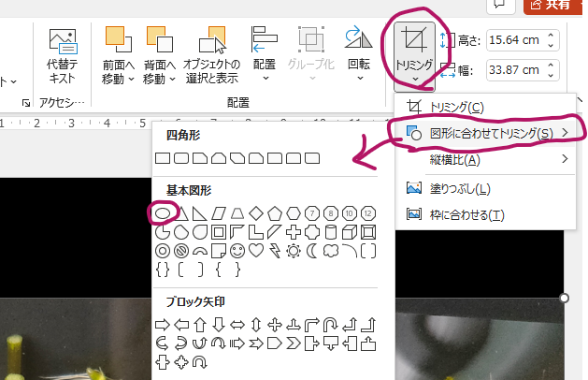The image size is (588, 380).
Task: Select the up arrow in ブロック矢印
Action: tap(200, 325)
